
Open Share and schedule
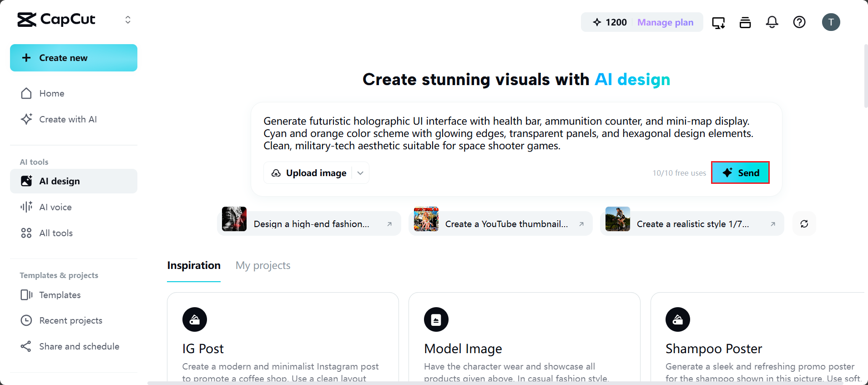pos(79,346)
